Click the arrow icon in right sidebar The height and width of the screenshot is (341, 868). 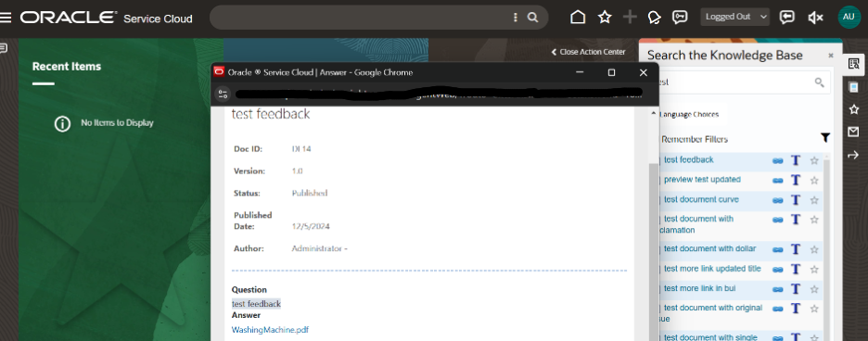(x=853, y=156)
